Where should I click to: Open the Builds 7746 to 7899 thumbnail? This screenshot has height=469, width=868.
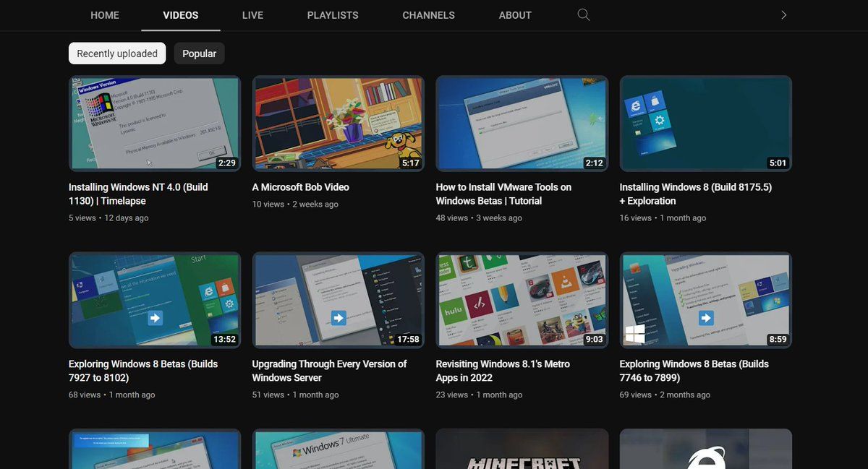click(x=705, y=300)
